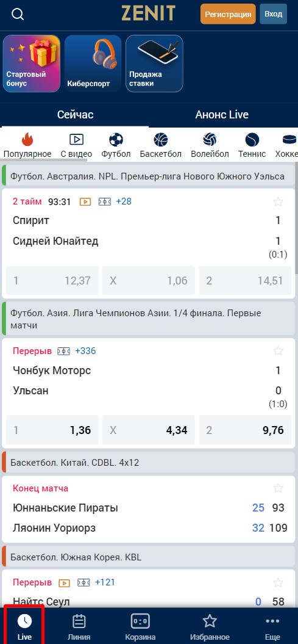The image size is (298, 644).
Task: Switch to the Анонс Live tab
Action: (x=222, y=115)
